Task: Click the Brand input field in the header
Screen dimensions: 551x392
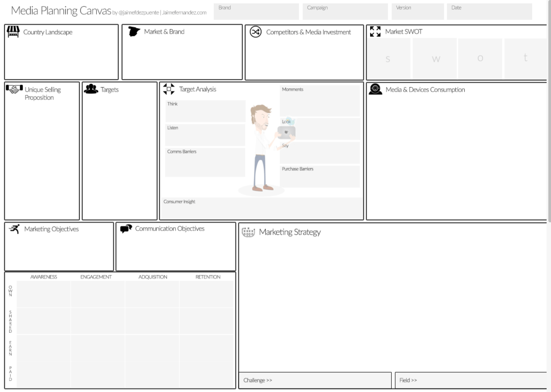Action: [x=256, y=12]
